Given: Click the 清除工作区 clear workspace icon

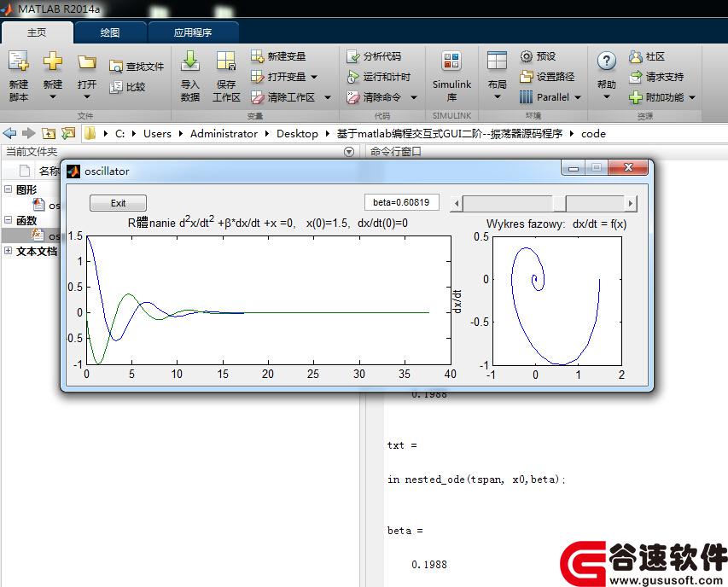Looking at the screenshot, I should click(x=257, y=97).
